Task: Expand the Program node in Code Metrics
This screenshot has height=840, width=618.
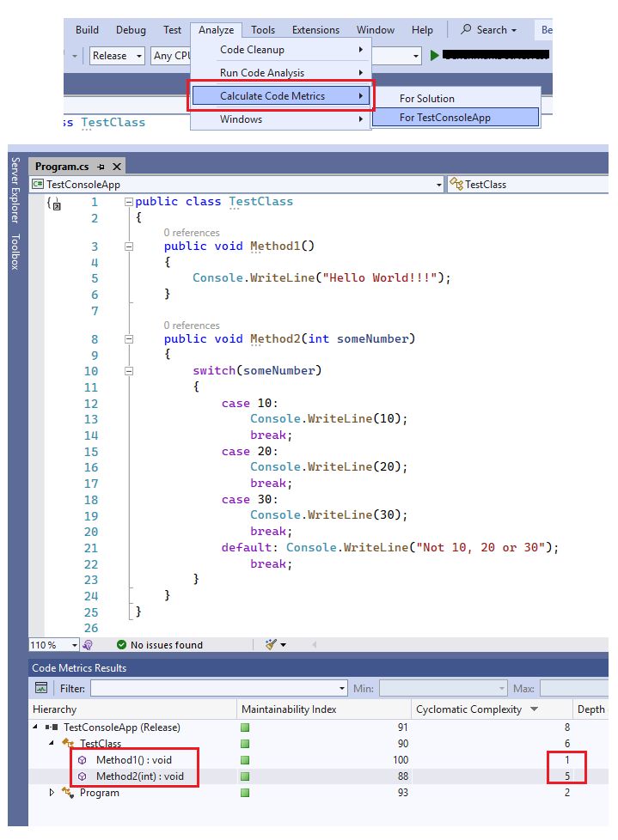Action: coord(52,792)
